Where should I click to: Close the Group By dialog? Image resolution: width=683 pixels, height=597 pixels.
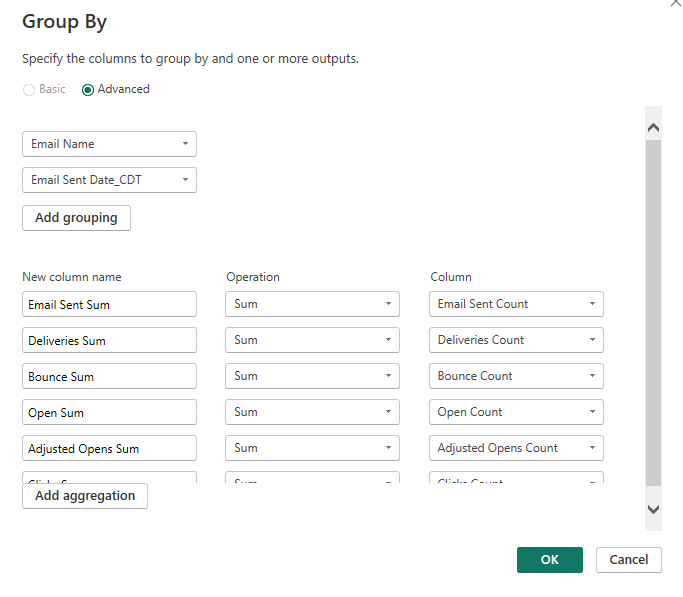click(x=676, y=3)
